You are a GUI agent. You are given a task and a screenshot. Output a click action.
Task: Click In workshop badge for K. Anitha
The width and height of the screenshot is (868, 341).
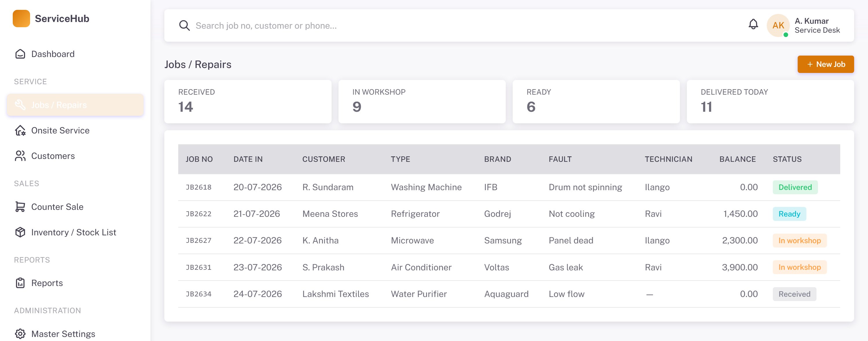point(799,241)
